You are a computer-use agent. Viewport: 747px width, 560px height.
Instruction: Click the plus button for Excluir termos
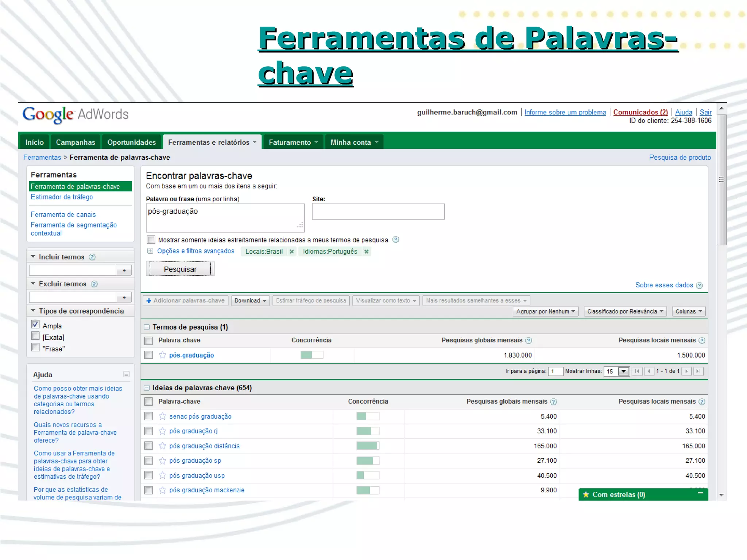pos(124,297)
